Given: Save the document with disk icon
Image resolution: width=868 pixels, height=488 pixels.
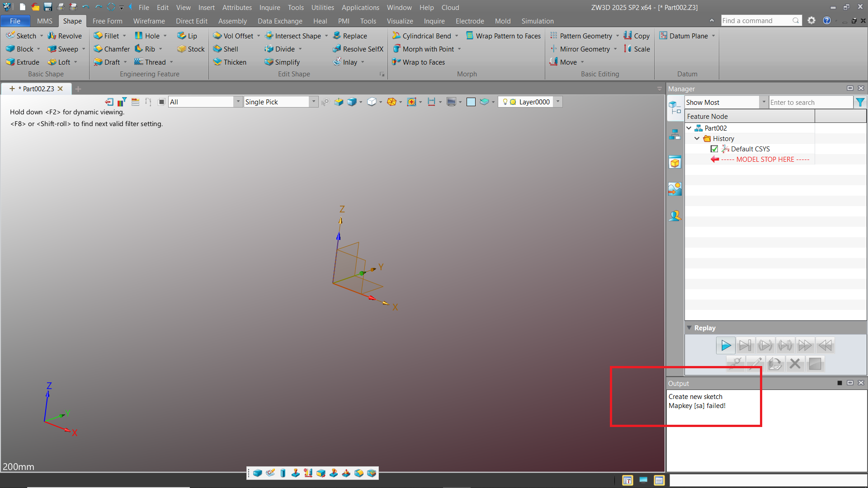Looking at the screenshot, I should pyautogui.click(x=48, y=7).
